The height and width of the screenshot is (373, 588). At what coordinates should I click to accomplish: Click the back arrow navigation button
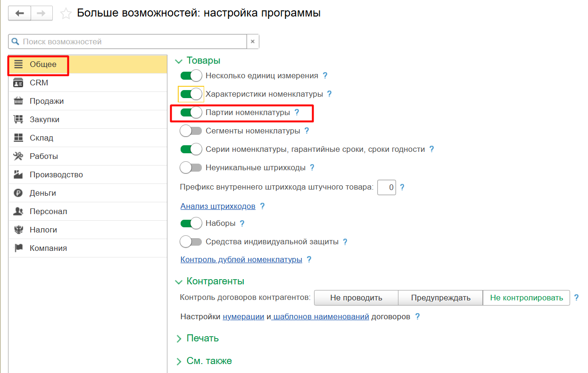[x=20, y=13]
